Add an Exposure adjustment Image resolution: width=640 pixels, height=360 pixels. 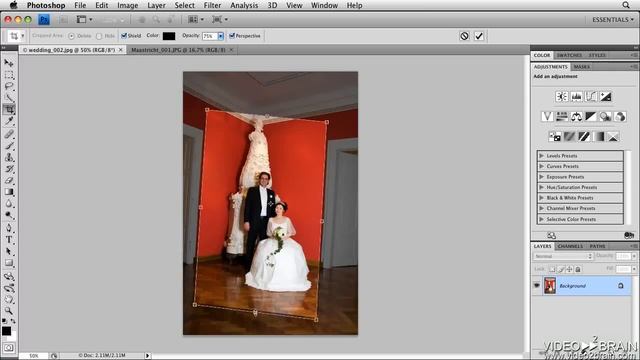pos(606,97)
